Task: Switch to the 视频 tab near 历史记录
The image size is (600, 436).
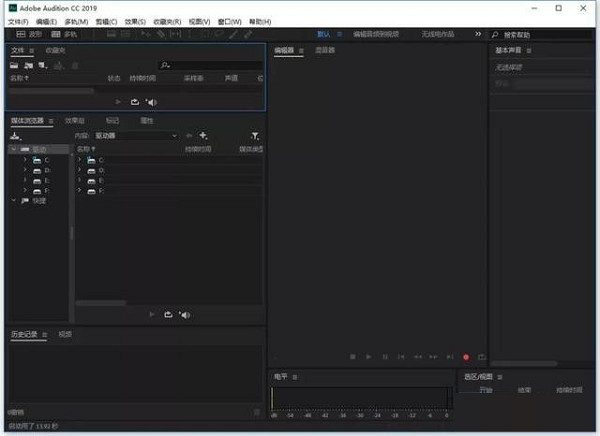Action: (65, 334)
